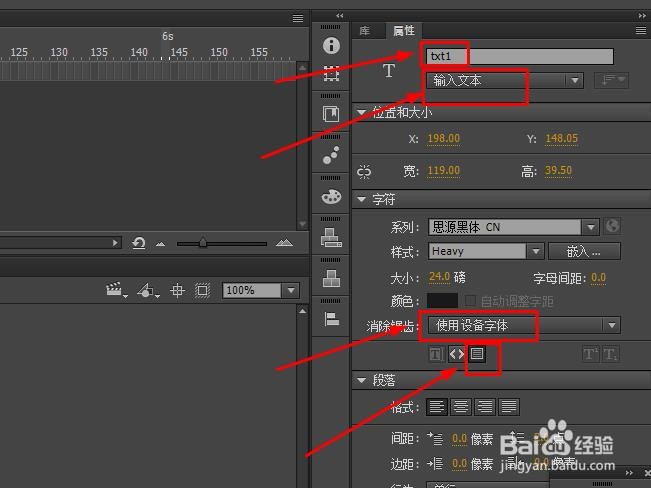Viewport: 651px width, 488px height.
Task: Toggle superscript text button
Action: coord(590,354)
